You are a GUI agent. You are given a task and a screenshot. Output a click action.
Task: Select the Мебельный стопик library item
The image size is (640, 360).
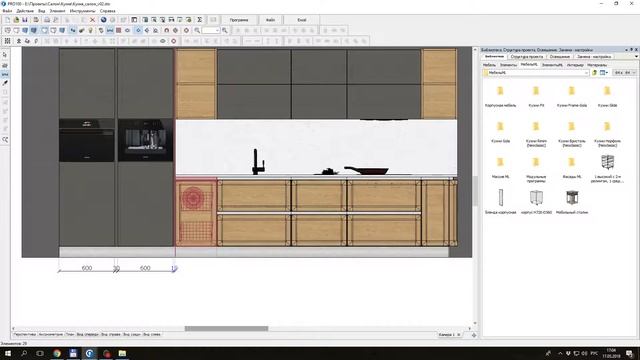(x=572, y=201)
